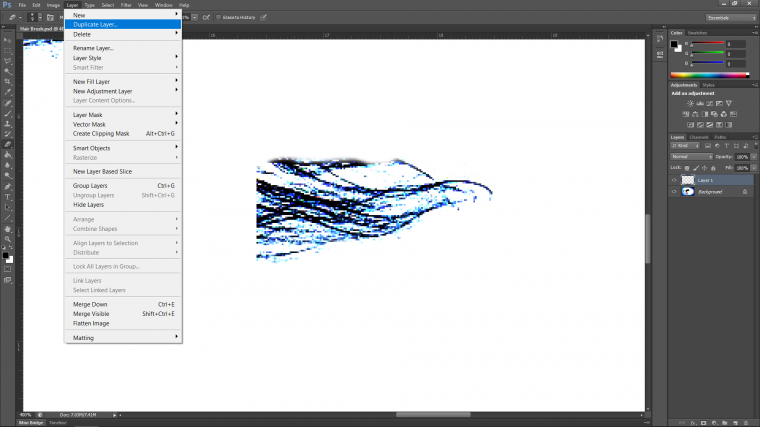760x427 pixels.
Task: Switch to the Styles tab
Action: point(708,85)
